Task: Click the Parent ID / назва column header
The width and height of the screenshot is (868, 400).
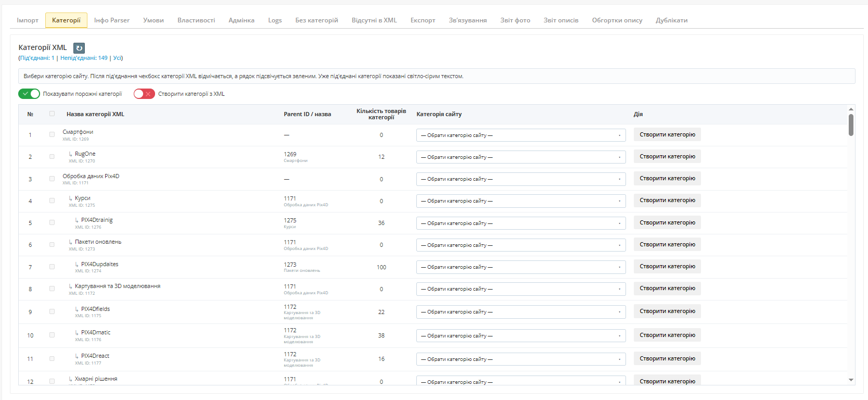Action: (308, 114)
